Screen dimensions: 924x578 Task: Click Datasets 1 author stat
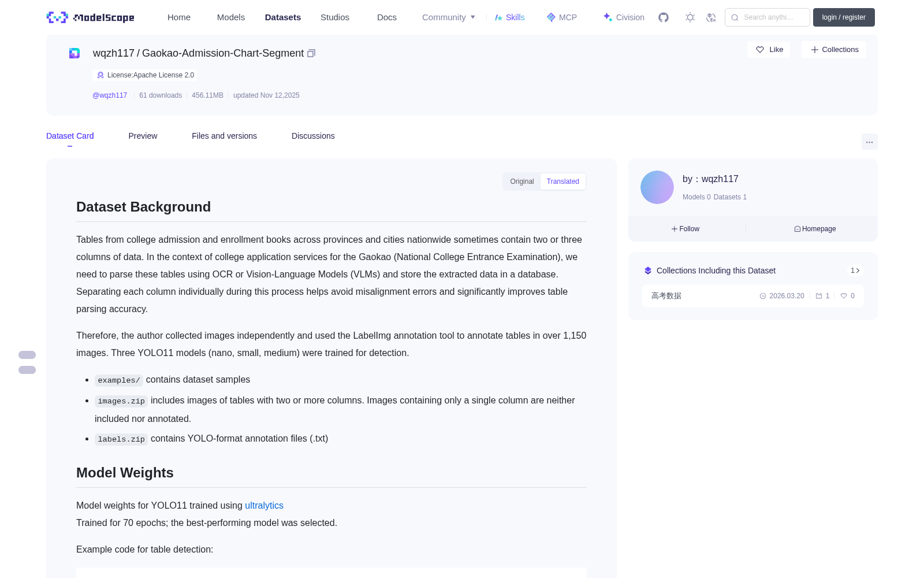click(x=730, y=197)
